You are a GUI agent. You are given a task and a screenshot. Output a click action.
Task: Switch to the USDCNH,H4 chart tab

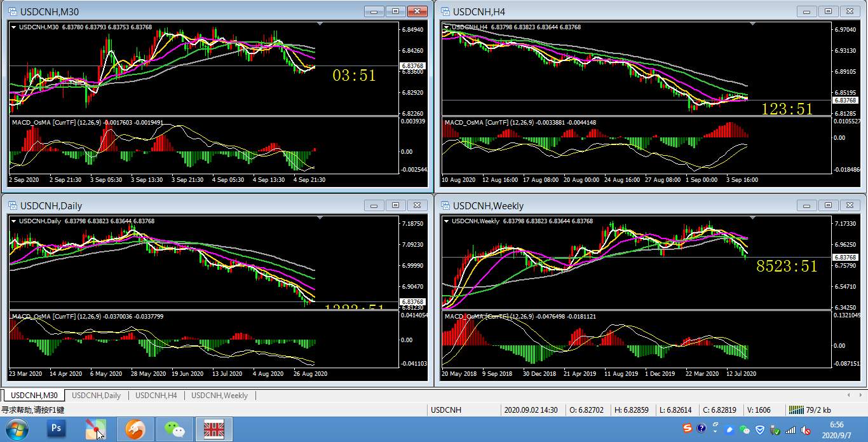coord(156,396)
